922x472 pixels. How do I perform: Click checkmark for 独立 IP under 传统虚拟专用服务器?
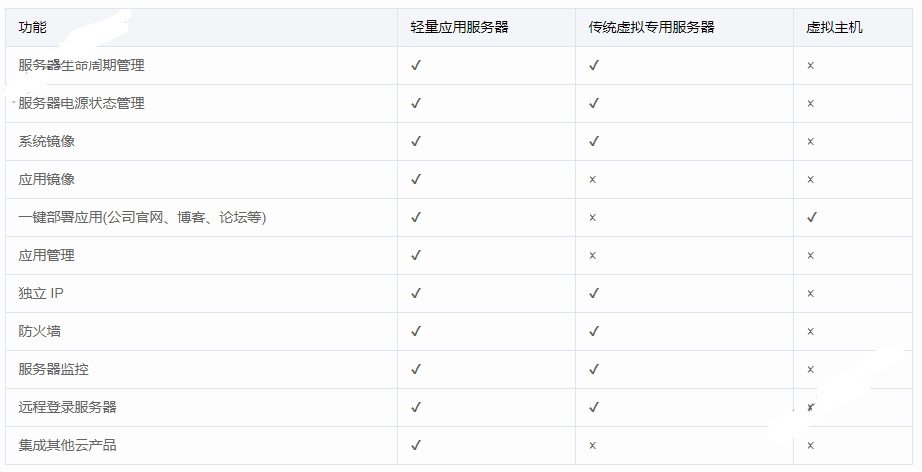point(594,294)
